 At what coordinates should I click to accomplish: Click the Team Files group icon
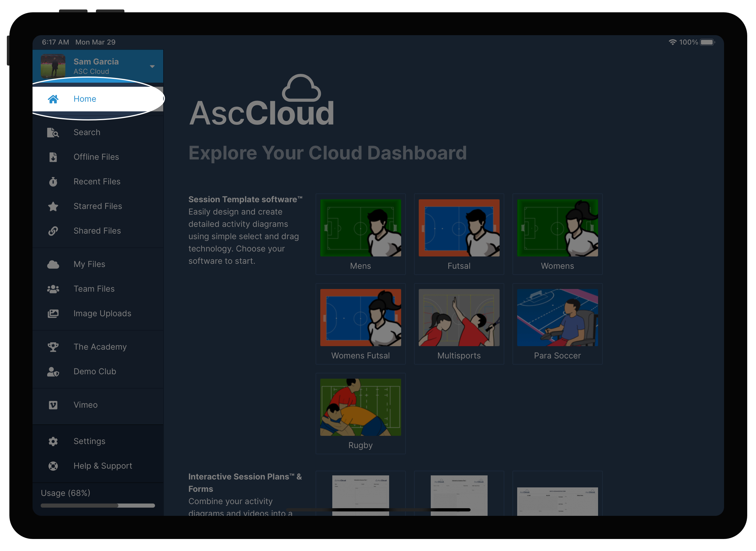[x=53, y=289]
